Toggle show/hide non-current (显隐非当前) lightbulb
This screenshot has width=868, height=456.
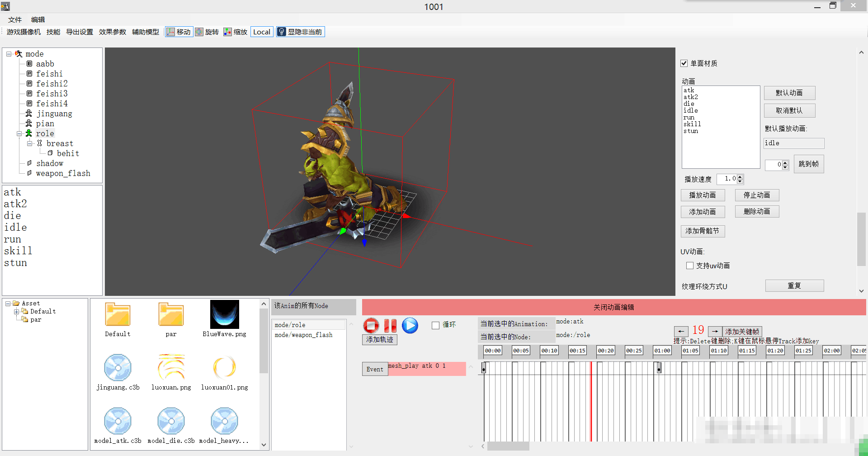pyautogui.click(x=301, y=32)
